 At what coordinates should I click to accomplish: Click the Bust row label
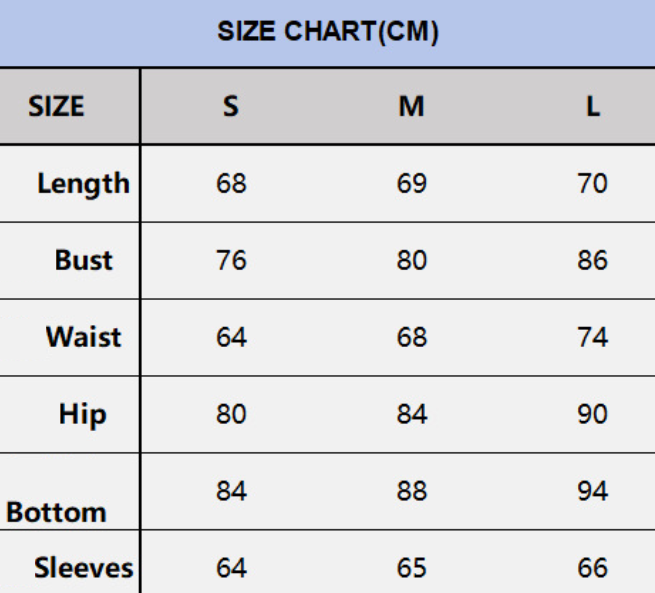pos(84,260)
